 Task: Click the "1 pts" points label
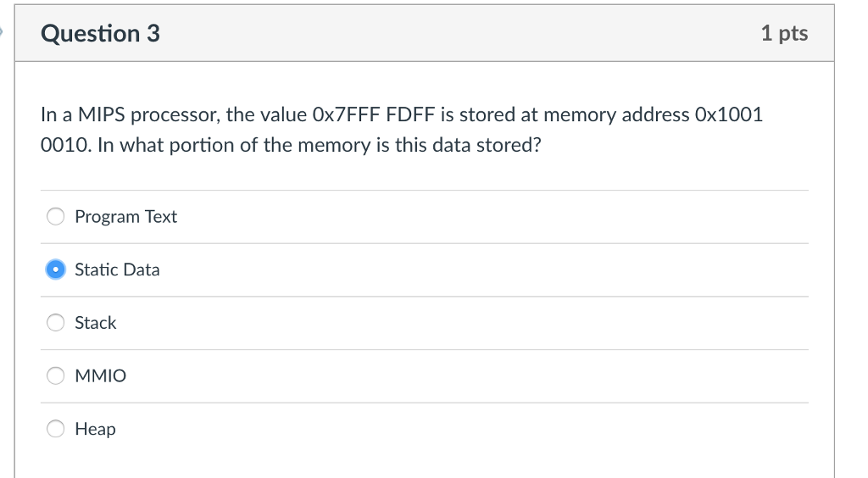click(x=784, y=34)
